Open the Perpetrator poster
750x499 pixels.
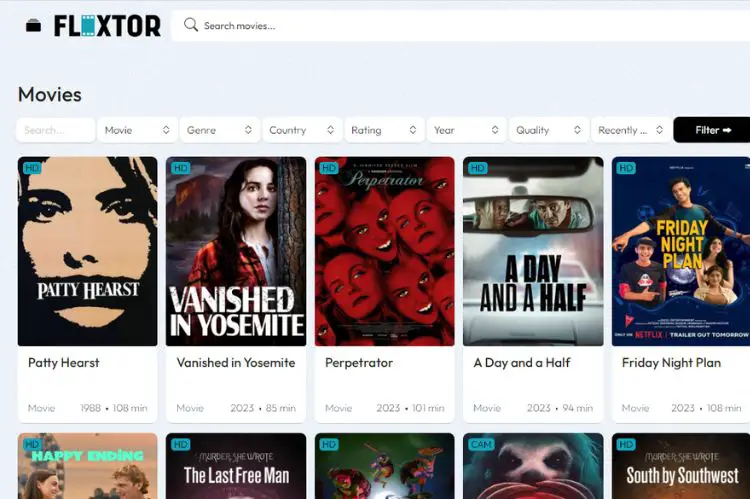pyautogui.click(x=385, y=251)
